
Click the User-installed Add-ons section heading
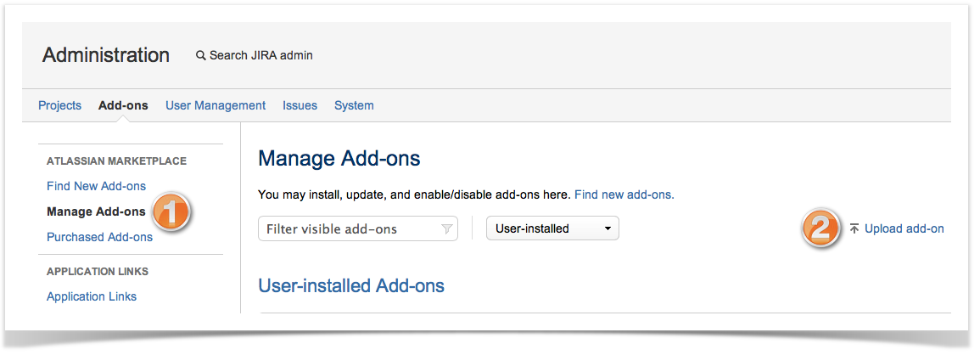tap(350, 285)
